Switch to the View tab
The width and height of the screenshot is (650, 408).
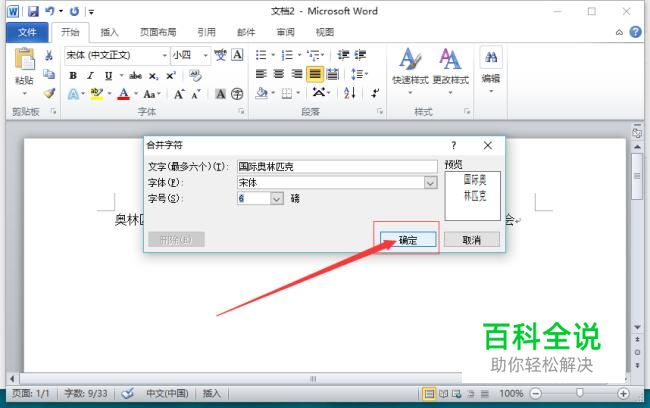(325, 32)
